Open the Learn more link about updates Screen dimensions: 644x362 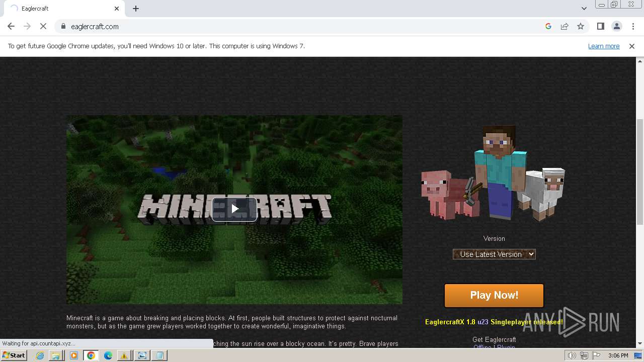604,46
